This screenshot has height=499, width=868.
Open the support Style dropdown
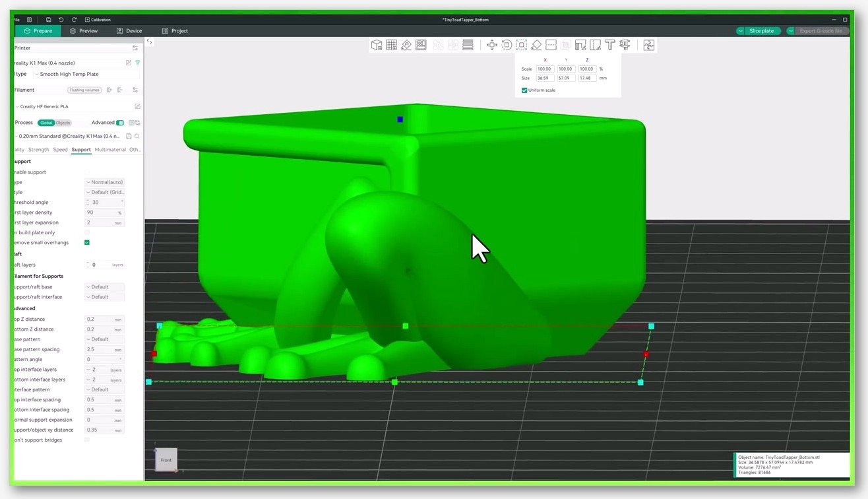[x=104, y=192]
